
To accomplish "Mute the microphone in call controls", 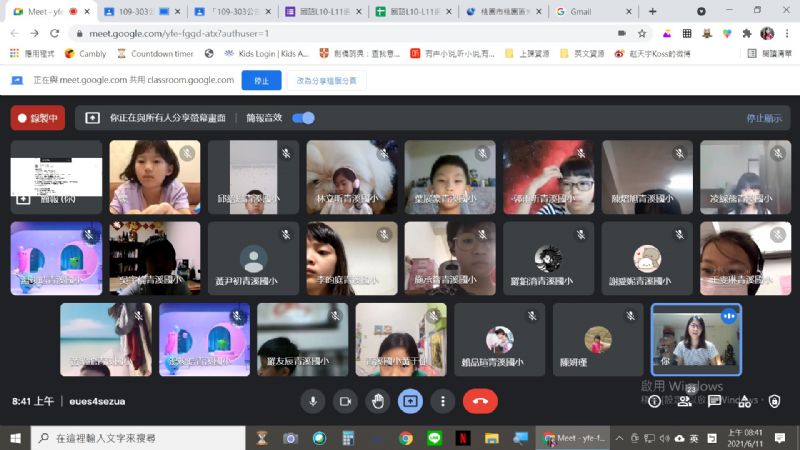I will tap(313, 401).
